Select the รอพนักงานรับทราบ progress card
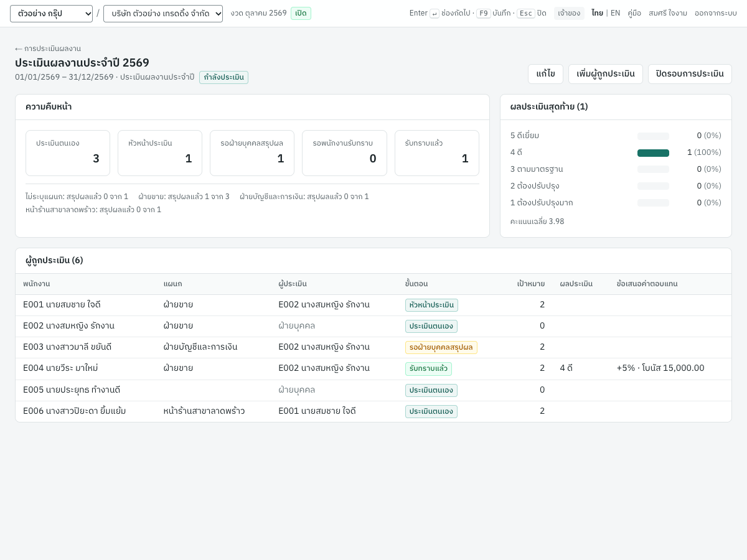 pyautogui.click(x=344, y=153)
